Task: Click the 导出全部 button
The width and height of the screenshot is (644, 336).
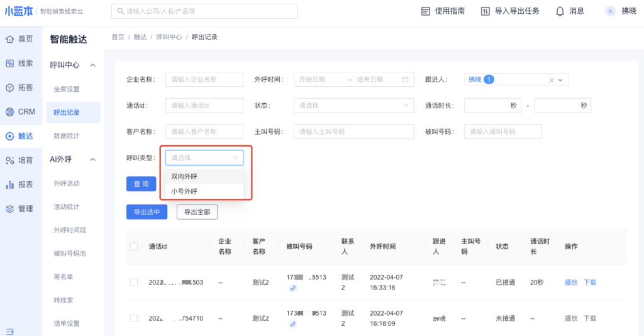Action: click(x=197, y=212)
